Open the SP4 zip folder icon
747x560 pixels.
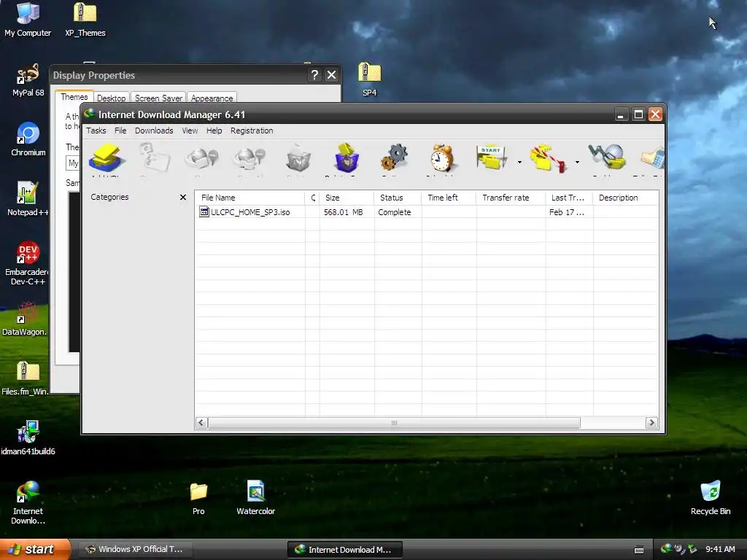(369, 80)
